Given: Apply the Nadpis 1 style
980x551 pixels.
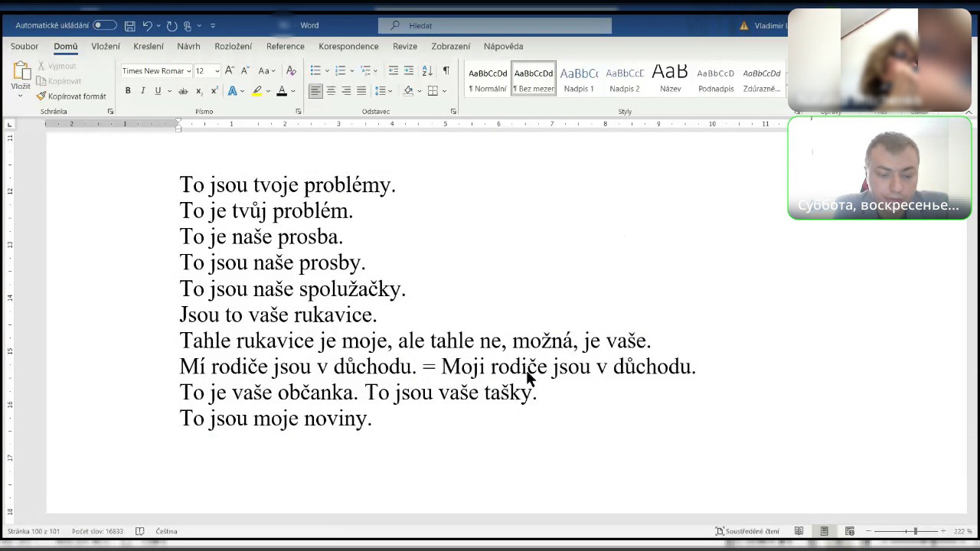Looking at the screenshot, I should click(x=579, y=80).
